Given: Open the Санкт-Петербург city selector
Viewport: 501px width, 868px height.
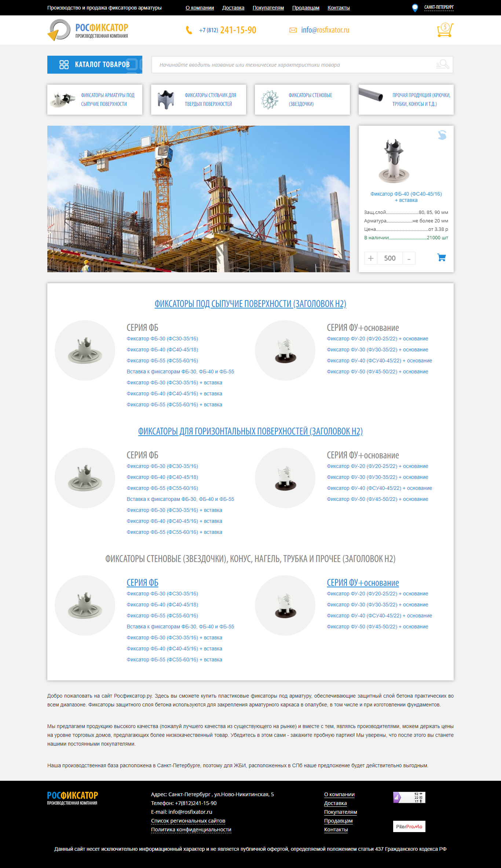Looking at the screenshot, I should pos(439,7).
